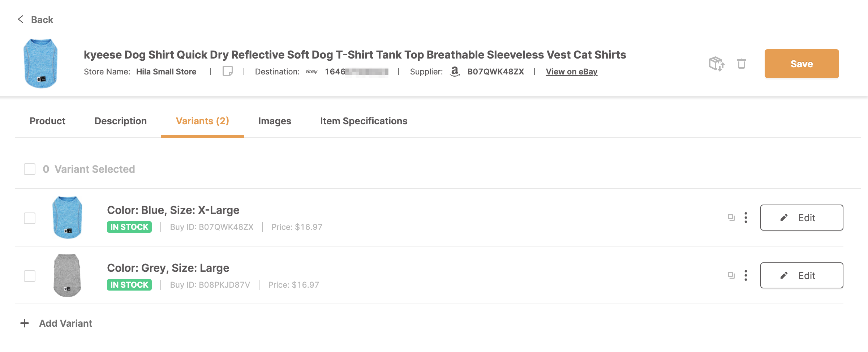Open the Item Specifications tab
The image size is (868, 352).
[x=364, y=121]
